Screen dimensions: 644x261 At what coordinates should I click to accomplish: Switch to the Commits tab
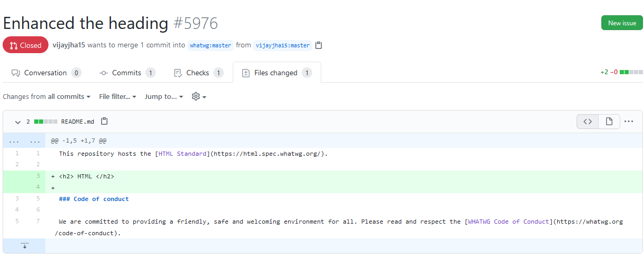127,73
